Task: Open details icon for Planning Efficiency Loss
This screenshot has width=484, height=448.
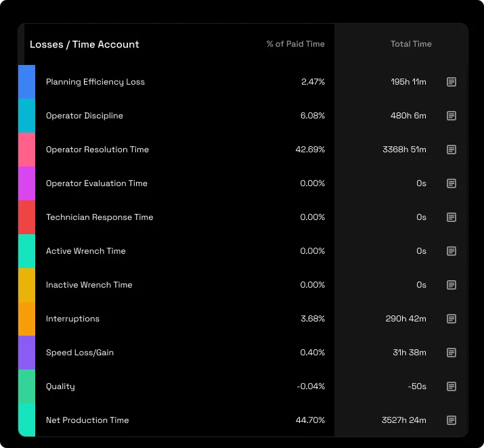Action: pyautogui.click(x=452, y=82)
